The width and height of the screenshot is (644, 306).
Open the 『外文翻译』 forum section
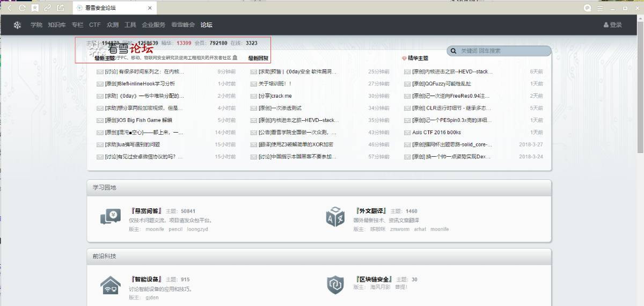coord(370,211)
